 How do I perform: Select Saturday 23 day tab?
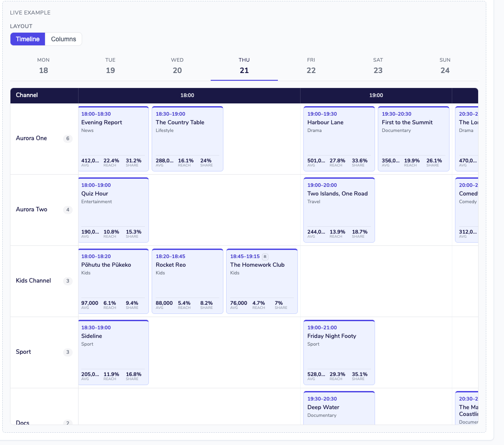(378, 66)
